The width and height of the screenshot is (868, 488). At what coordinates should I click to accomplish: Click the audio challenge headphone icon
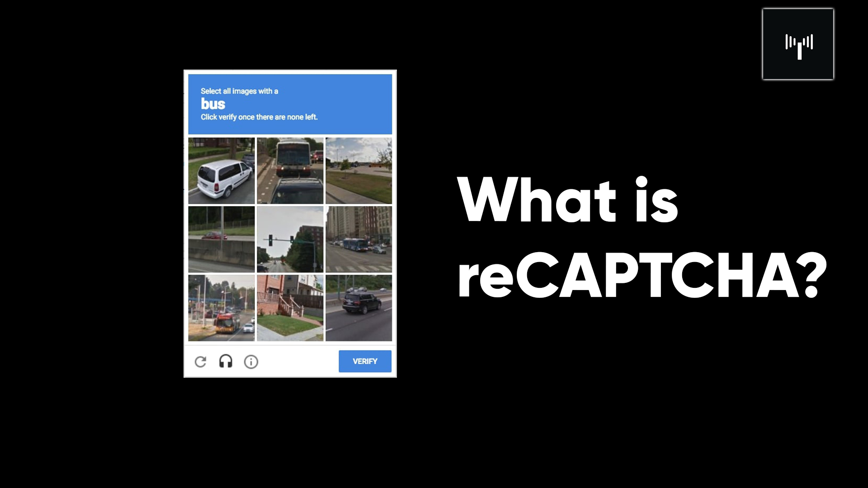pos(225,361)
